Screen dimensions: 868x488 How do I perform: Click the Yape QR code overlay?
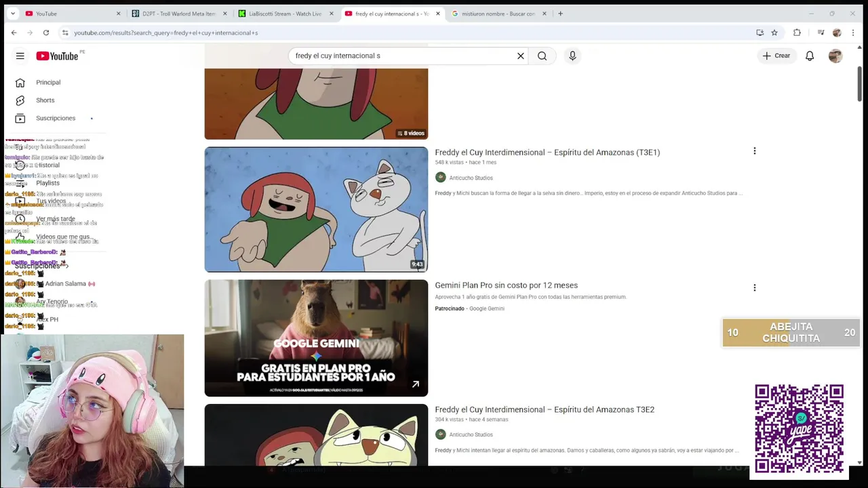point(799,428)
